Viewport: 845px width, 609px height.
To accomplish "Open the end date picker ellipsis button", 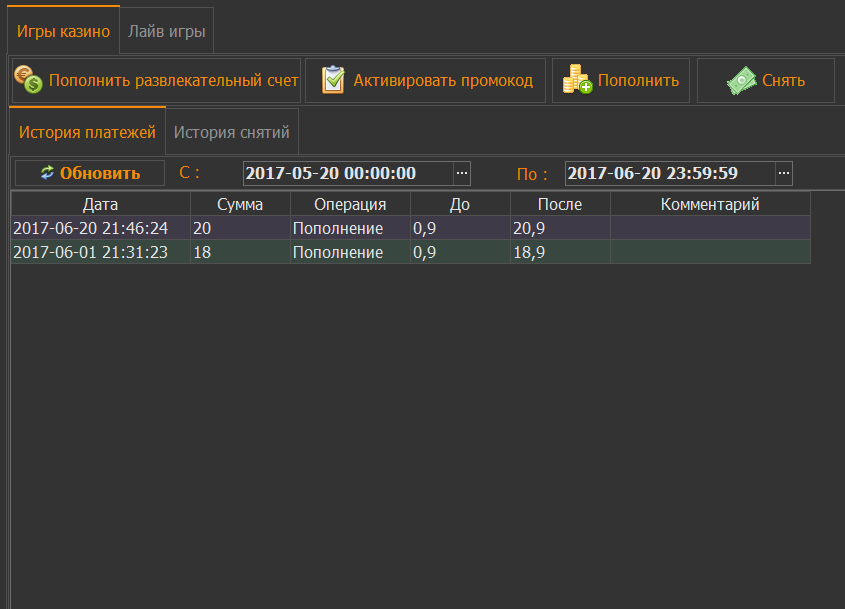I will pos(784,173).
